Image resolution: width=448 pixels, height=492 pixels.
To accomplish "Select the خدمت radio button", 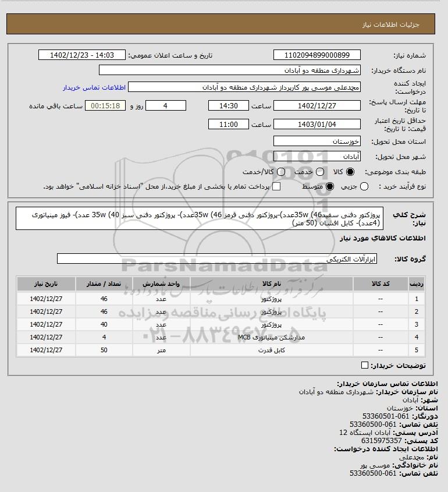I will point(320,172).
